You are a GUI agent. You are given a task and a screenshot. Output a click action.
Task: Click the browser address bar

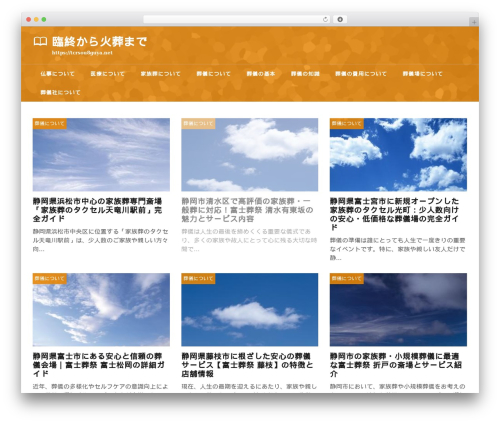coord(237,19)
